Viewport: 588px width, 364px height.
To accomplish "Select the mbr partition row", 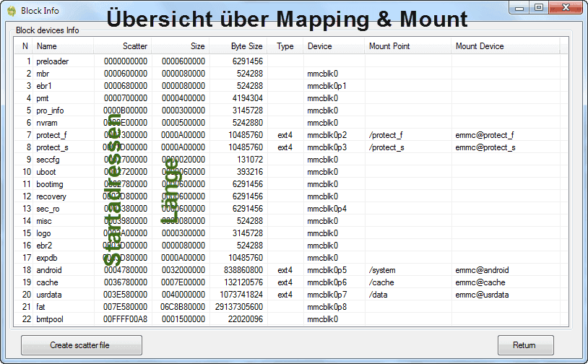I will [290, 74].
